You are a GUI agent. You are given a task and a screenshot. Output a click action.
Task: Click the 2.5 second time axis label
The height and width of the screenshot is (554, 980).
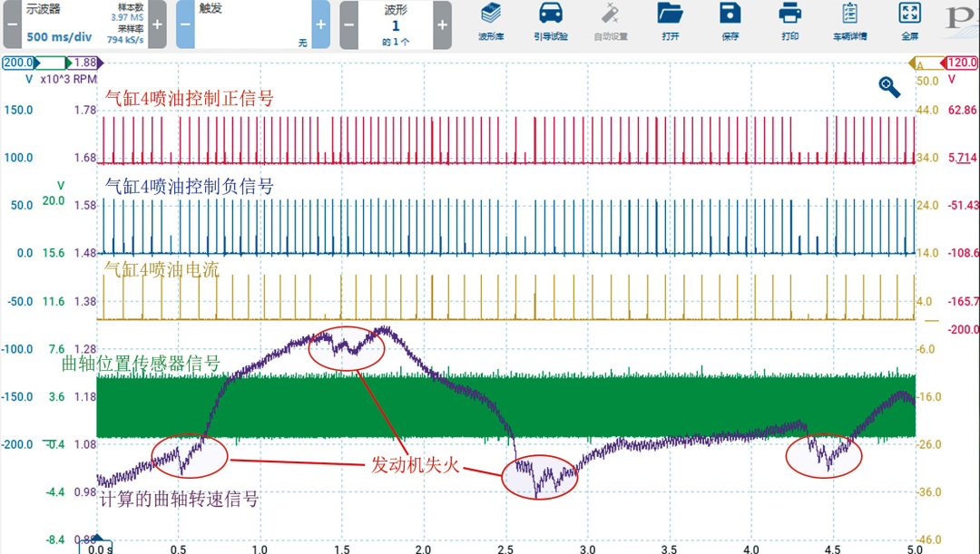(505, 549)
